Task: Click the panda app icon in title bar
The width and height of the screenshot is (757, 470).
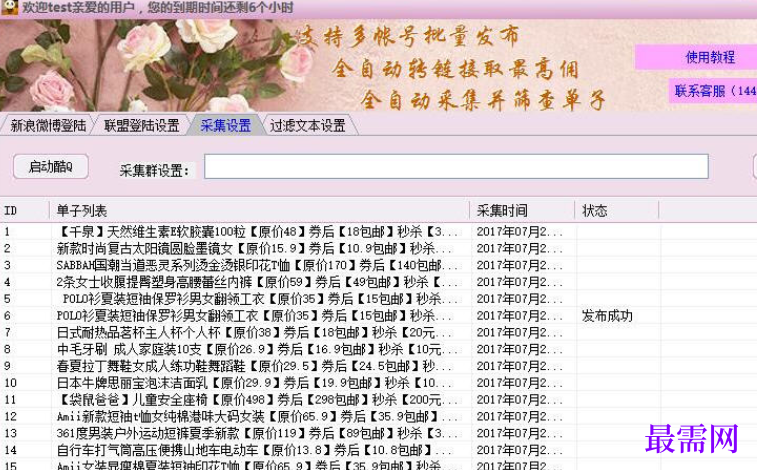Action: click(9, 7)
